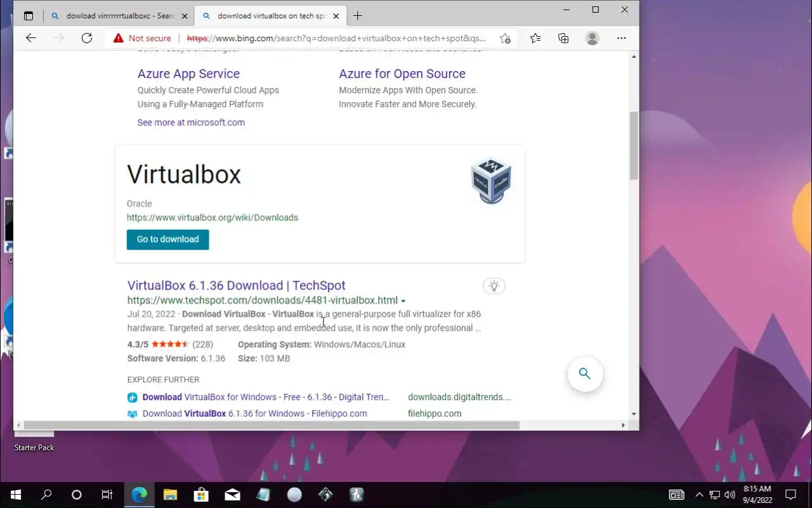
Task: Open the network status tray icon
Action: 714,495
